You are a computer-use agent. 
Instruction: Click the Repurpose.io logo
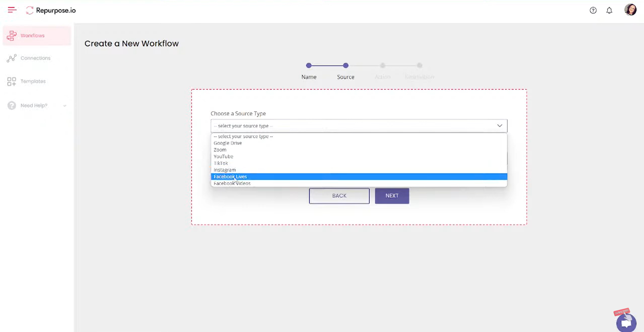click(x=50, y=10)
